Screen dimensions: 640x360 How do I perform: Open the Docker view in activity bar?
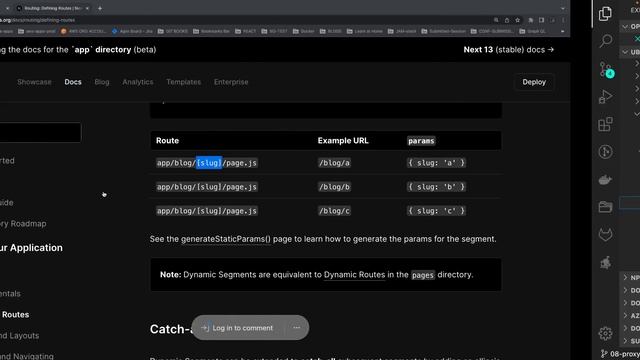605,180
